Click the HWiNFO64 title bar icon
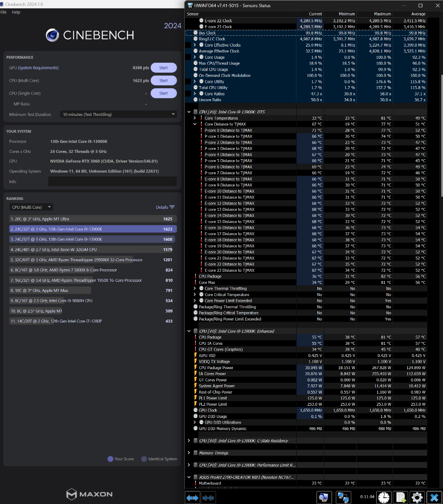The width and height of the screenshot is (443, 504). (x=190, y=5)
